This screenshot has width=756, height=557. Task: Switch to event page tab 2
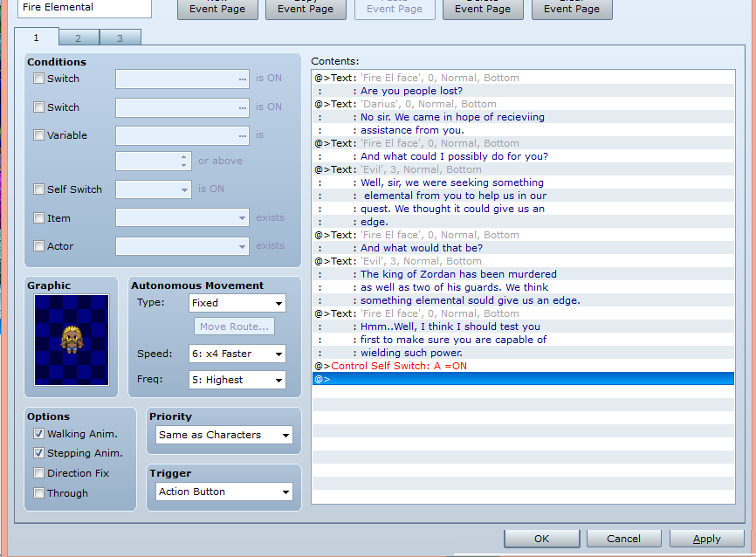click(x=79, y=38)
